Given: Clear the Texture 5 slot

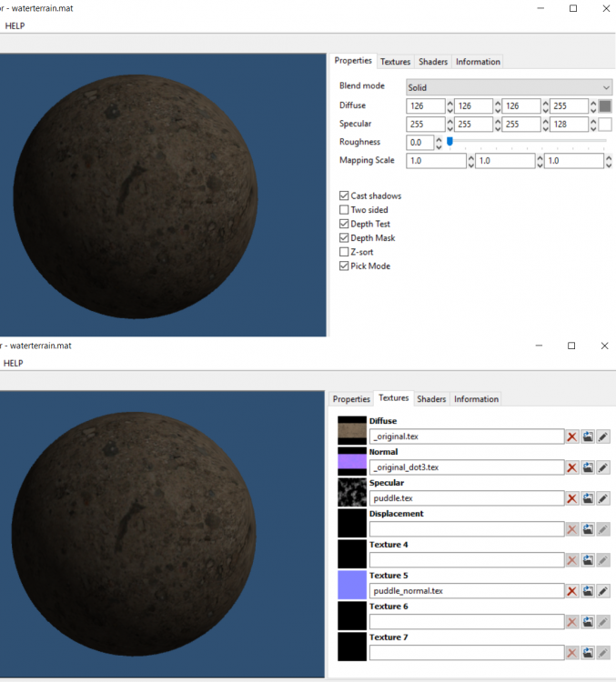Looking at the screenshot, I should point(572,591).
